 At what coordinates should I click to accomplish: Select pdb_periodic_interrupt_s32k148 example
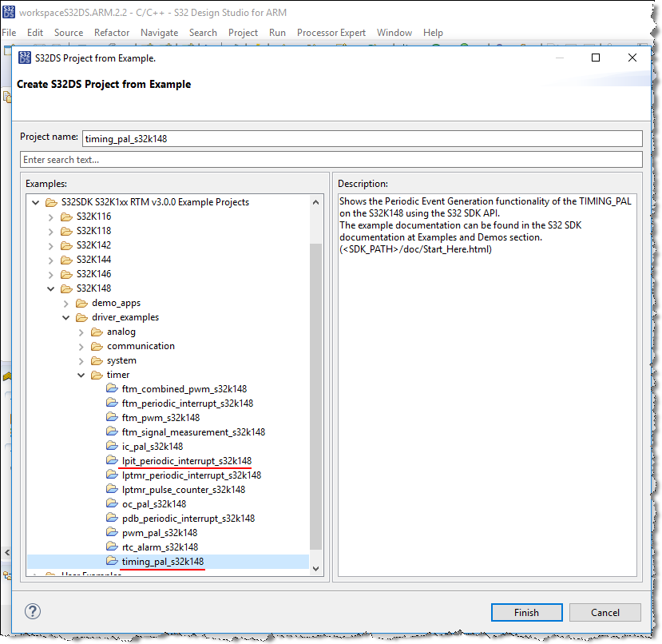(188, 518)
